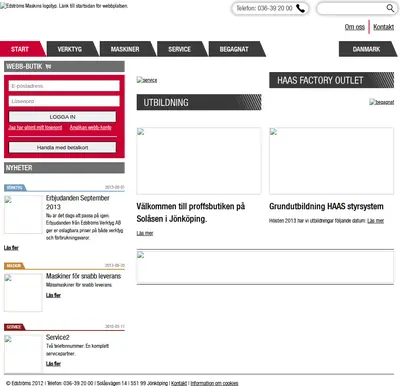Open Erbjudanden September 2013 news title
This screenshot has width=400, height=386.
[x=77, y=202]
